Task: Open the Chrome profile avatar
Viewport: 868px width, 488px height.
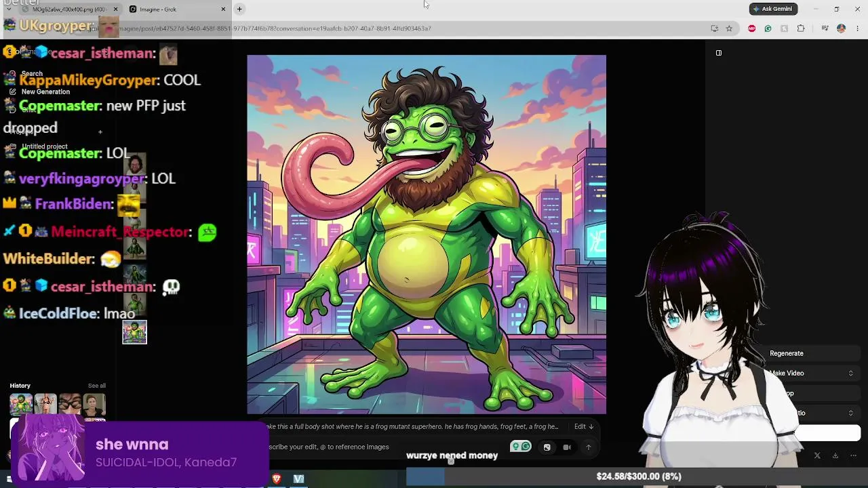Action: (841, 28)
